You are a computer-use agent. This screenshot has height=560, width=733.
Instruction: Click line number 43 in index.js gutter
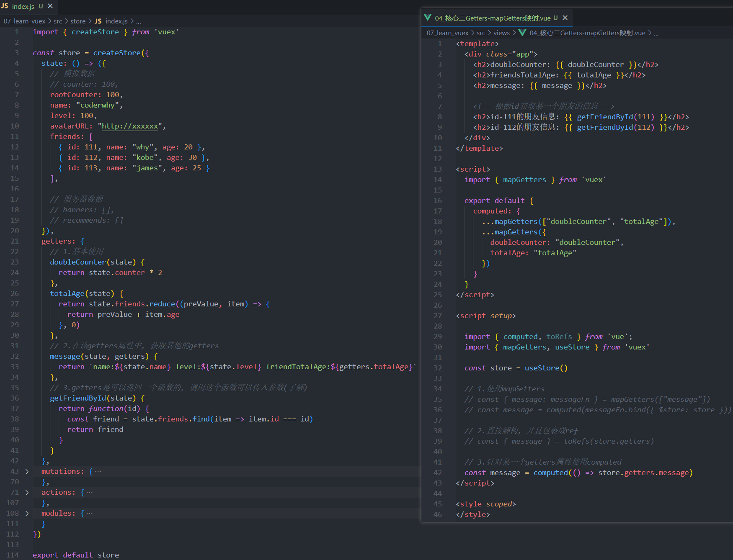click(x=15, y=471)
